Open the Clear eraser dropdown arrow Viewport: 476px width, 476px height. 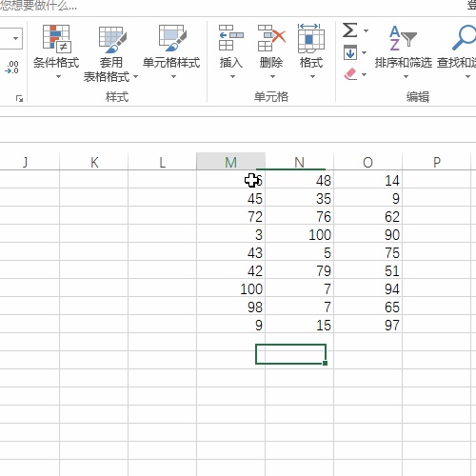[364, 74]
